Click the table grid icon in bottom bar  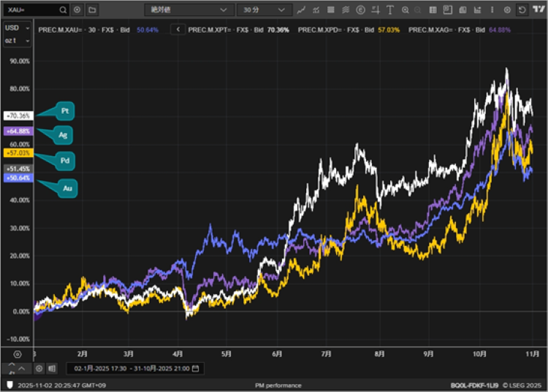[x=52, y=369]
